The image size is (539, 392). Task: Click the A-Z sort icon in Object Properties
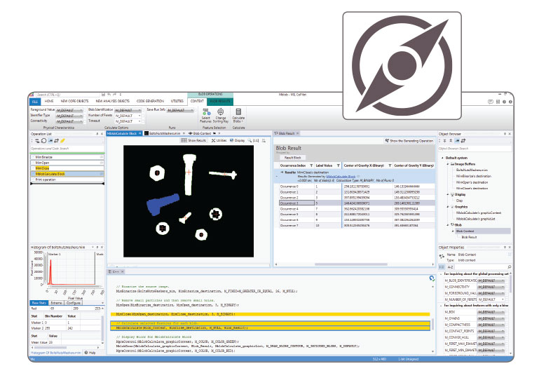[x=450, y=267]
